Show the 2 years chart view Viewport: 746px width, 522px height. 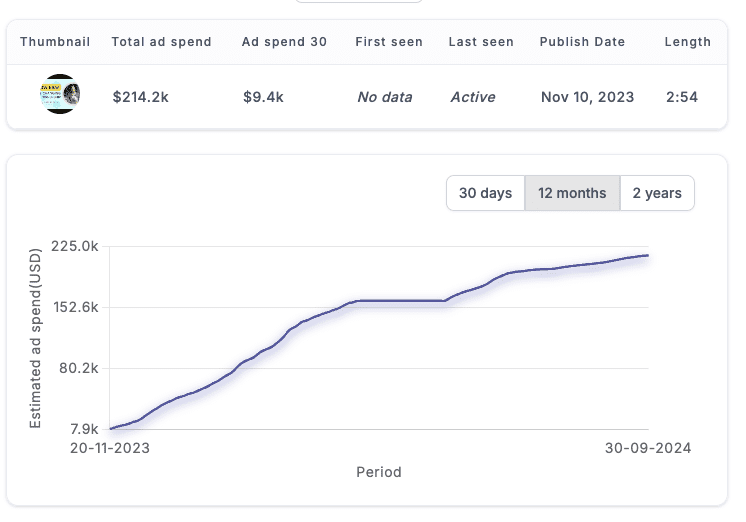657,193
